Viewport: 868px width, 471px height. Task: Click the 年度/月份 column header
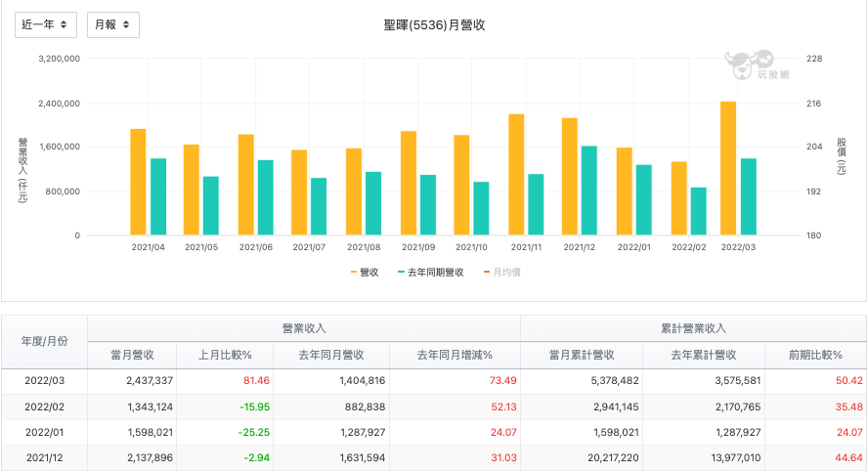click(44, 341)
